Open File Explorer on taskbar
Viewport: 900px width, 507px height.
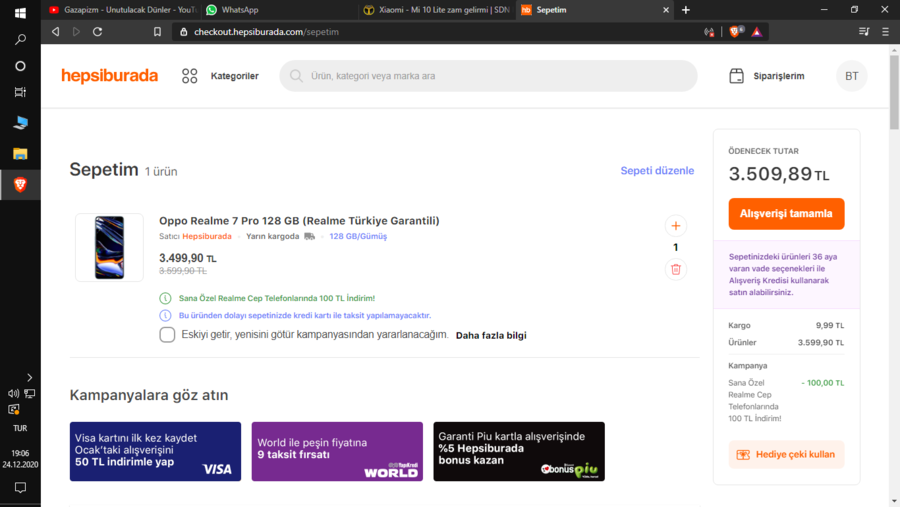tap(20, 153)
